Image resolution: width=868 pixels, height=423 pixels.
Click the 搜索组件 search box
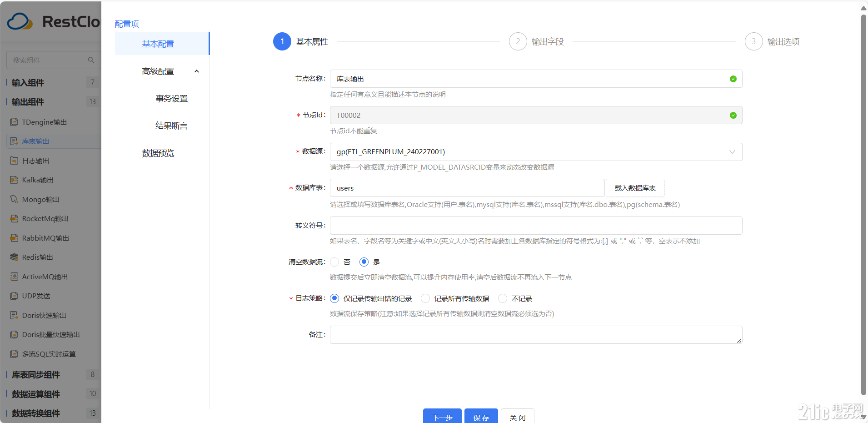point(53,60)
